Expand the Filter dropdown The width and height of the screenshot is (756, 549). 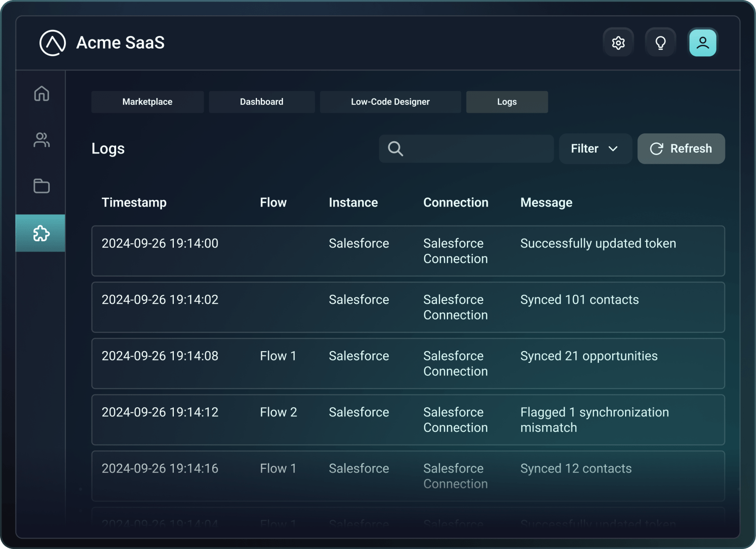(x=595, y=149)
